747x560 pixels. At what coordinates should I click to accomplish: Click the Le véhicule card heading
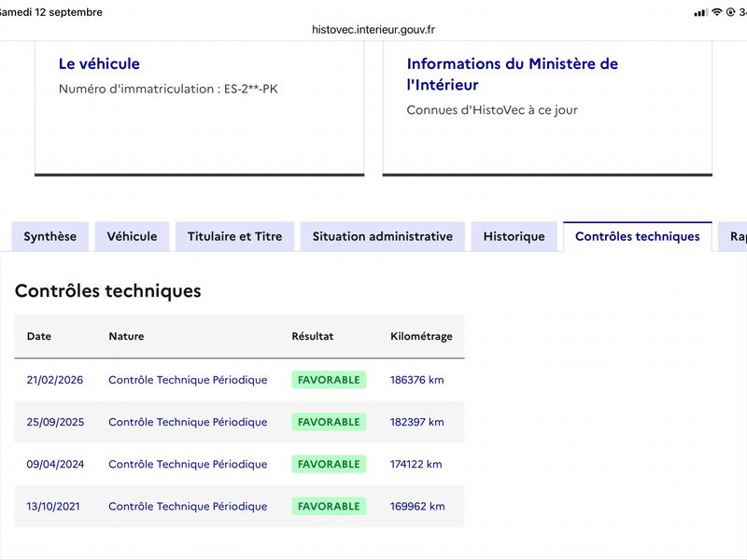pos(99,63)
